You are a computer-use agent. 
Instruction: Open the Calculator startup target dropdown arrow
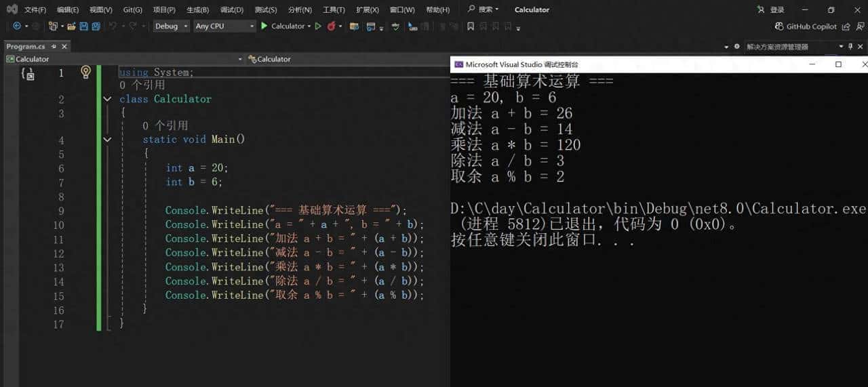click(309, 26)
